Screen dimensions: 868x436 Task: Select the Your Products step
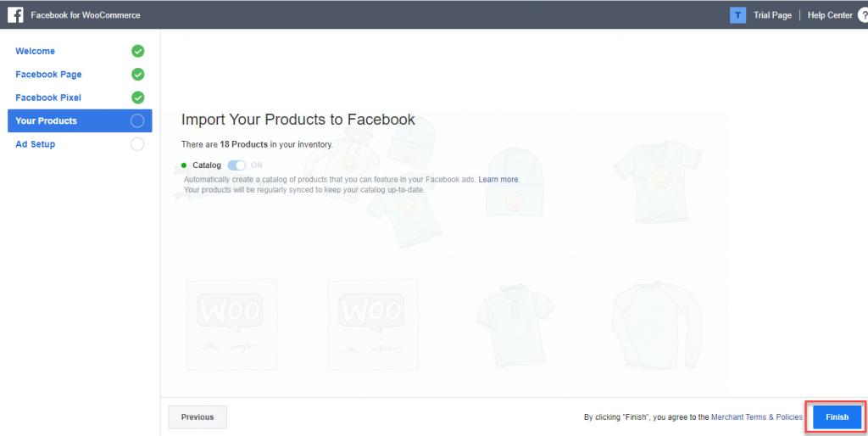pyautogui.click(x=80, y=120)
